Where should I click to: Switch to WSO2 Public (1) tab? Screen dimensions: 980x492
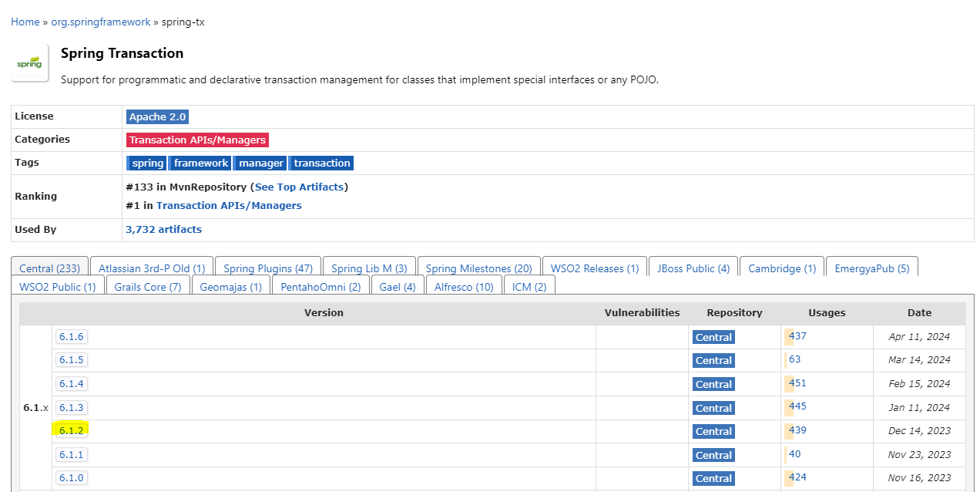point(58,287)
